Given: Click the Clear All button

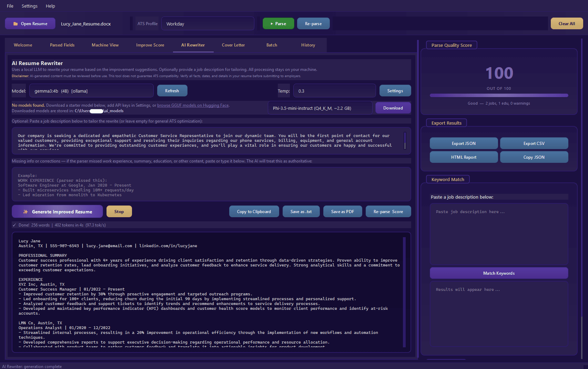Looking at the screenshot, I should tap(567, 24).
